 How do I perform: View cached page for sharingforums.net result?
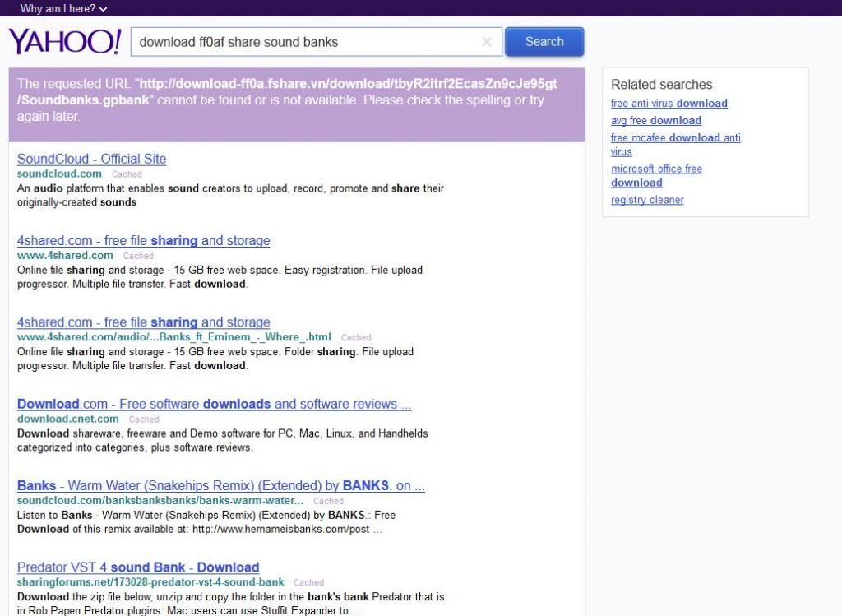pos(309,582)
